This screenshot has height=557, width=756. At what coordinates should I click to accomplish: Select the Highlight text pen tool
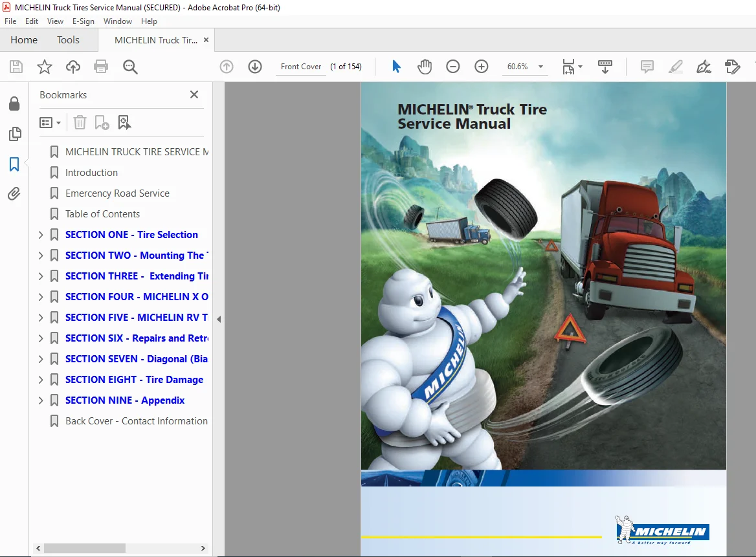(x=676, y=67)
